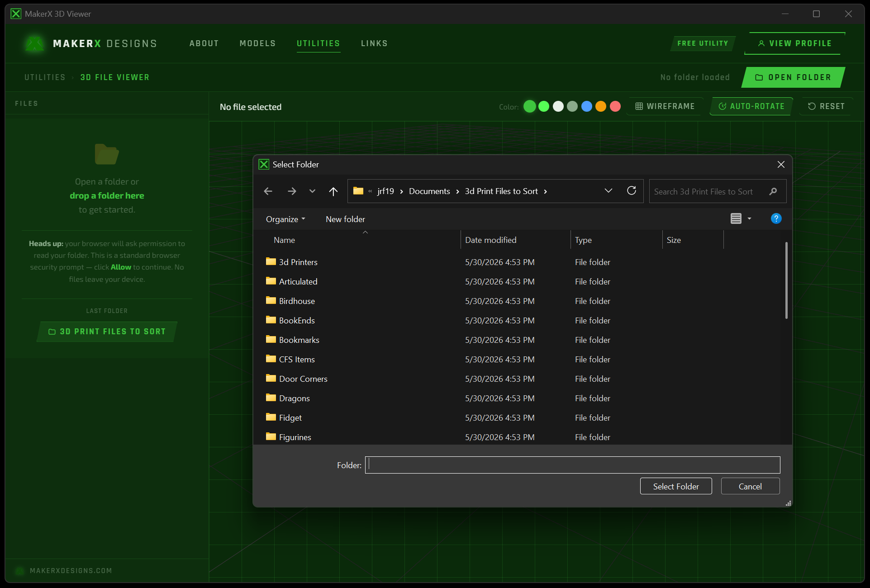Viewport: 870px width, 588px height.
Task: Click the file list vertical scrollbar
Action: click(x=786, y=280)
